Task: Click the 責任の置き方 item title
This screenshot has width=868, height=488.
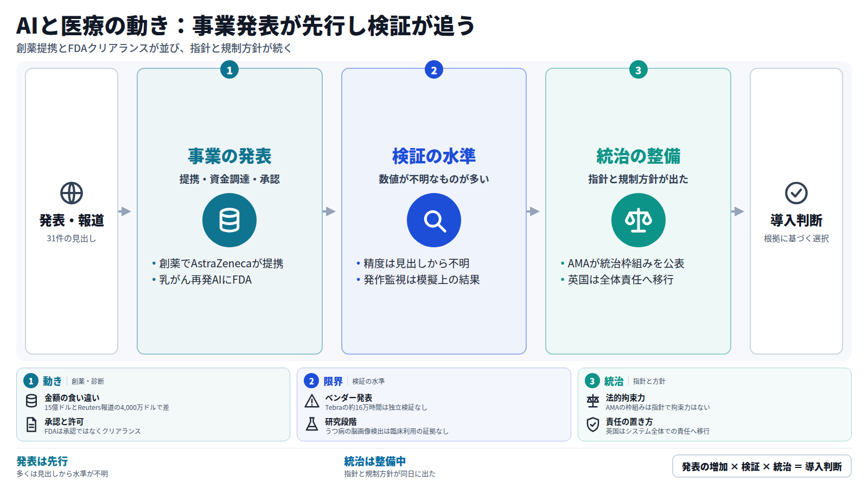Action: [x=629, y=422]
